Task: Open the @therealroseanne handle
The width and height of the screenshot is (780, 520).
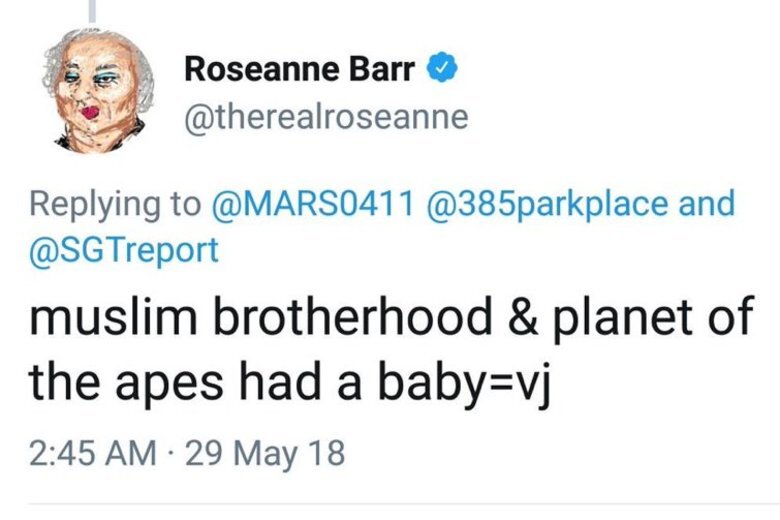Action: click(x=326, y=117)
